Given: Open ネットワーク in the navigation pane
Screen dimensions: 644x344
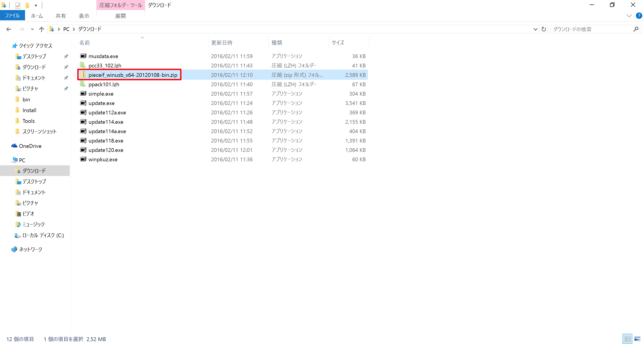Looking at the screenshot, I should tap(30, 249).
